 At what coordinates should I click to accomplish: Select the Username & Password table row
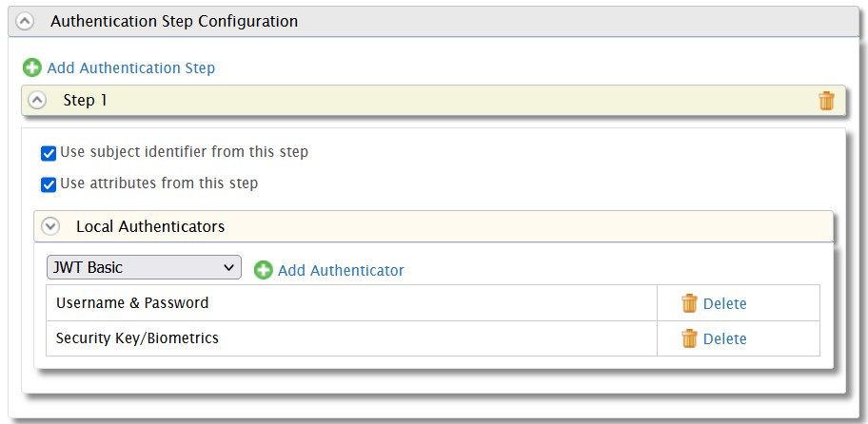tap(433, 303)
